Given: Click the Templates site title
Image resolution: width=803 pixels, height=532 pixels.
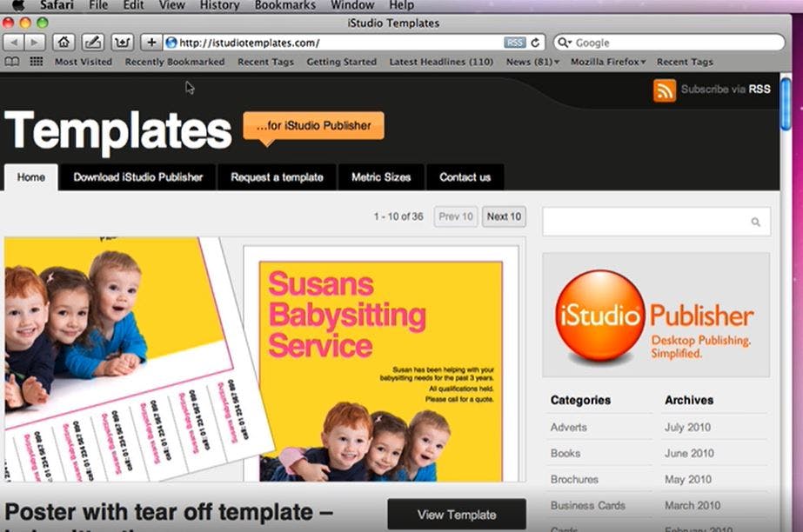Looking at the screenshot, I should [118, 130].
